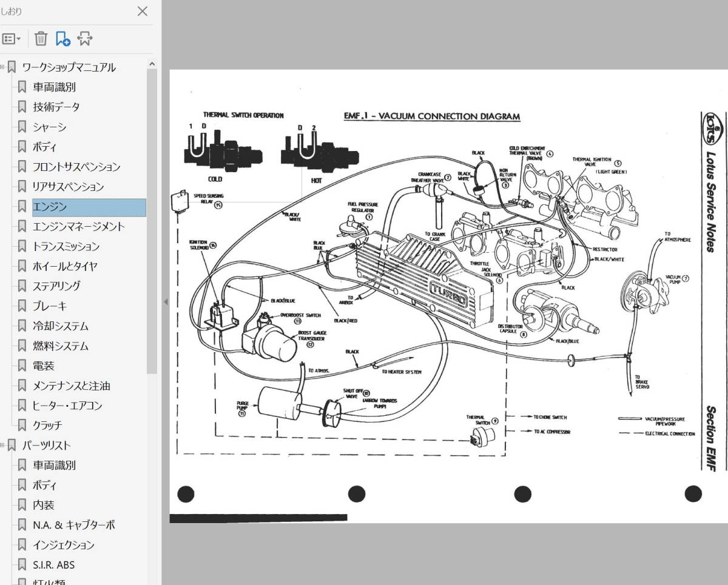Screen dimensions: 728x585
Task: Open the パーツリスト bookmark
Action: (x=46, y=446)
